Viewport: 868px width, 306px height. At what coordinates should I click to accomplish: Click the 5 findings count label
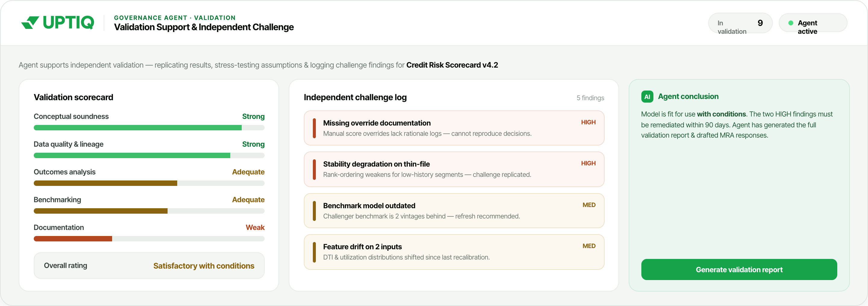[x=590, y=98]
